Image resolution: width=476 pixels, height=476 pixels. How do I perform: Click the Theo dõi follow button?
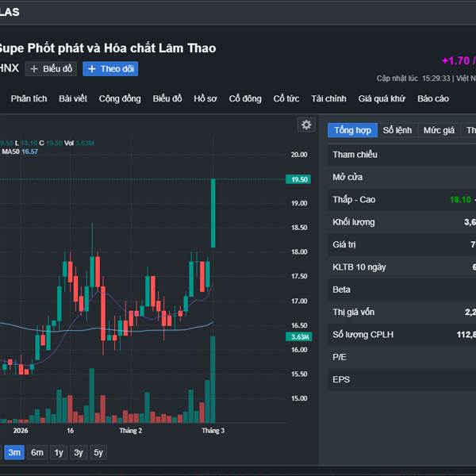click(x=110, y=69)
